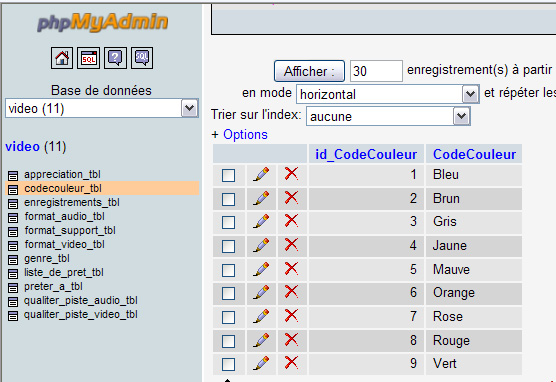Screen dimensions: 556x382
Task: Expand the + Options link
Action: pos(245,134)
